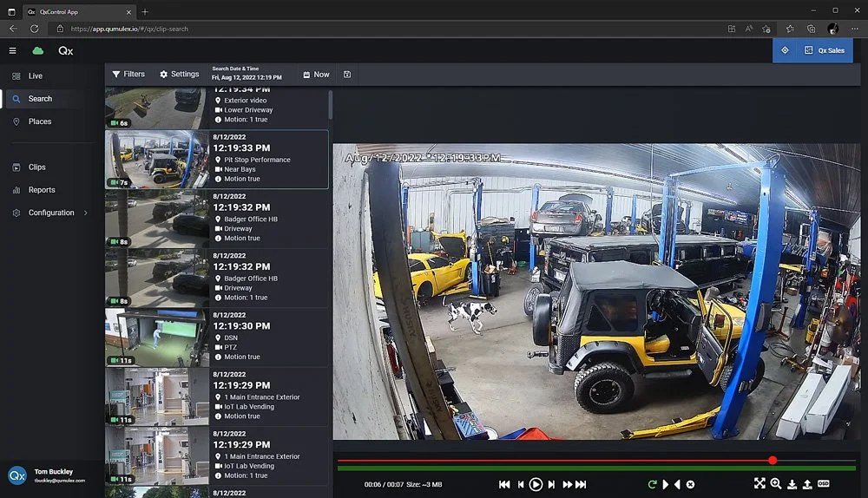Viewport: 868px width, 498px height.
Task: Open the browser settings ellipsis menu
Action: (855, 29)
